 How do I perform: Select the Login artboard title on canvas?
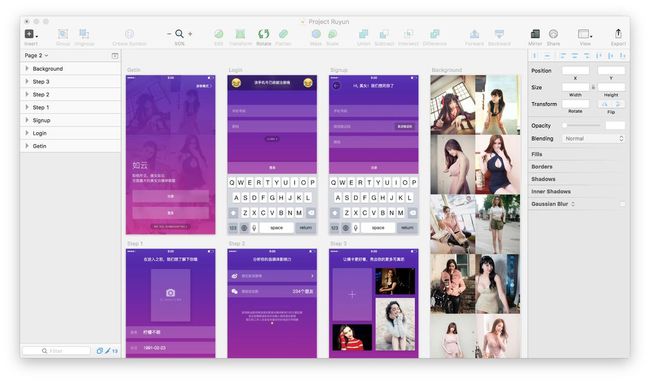click(235, 70)
